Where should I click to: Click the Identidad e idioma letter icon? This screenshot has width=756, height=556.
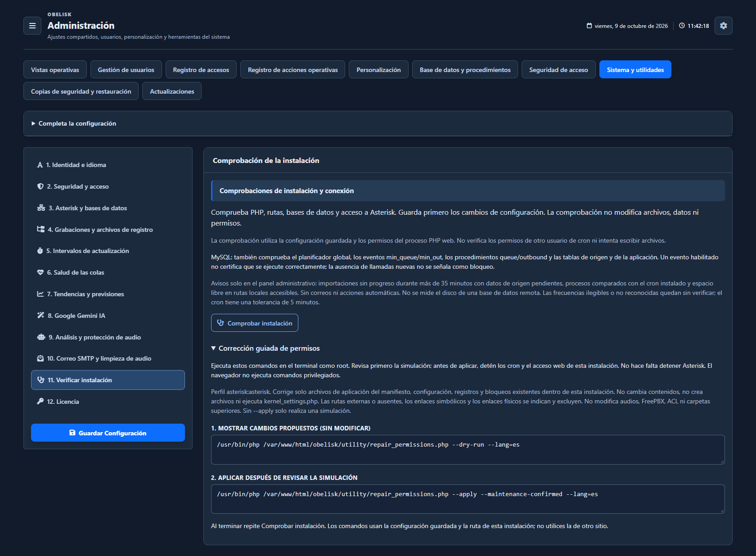coord(40,165)
